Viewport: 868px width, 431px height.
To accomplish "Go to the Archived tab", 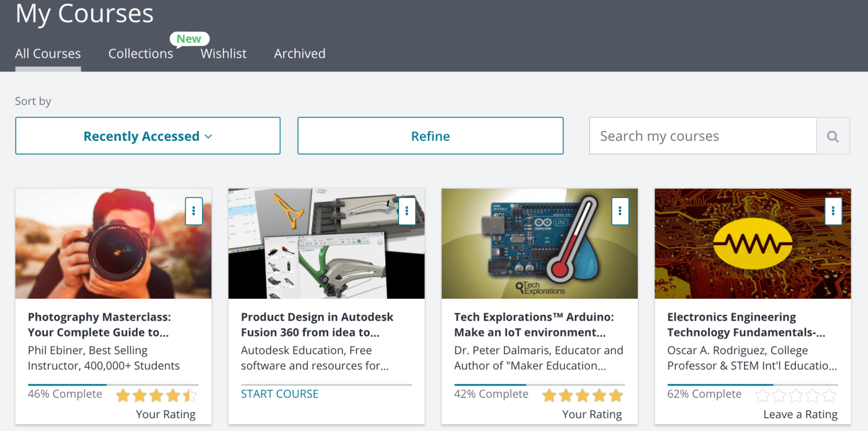I will 300,54.
